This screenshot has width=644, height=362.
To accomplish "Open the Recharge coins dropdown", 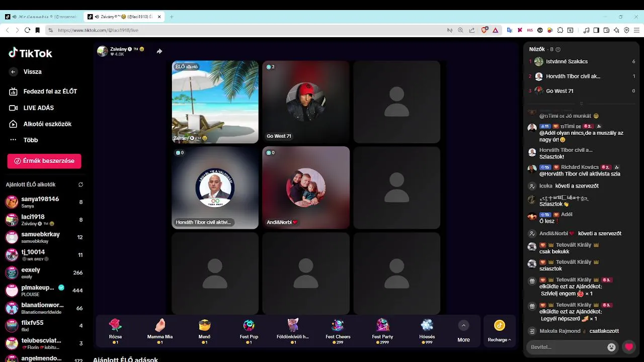I will pos(499,331).
